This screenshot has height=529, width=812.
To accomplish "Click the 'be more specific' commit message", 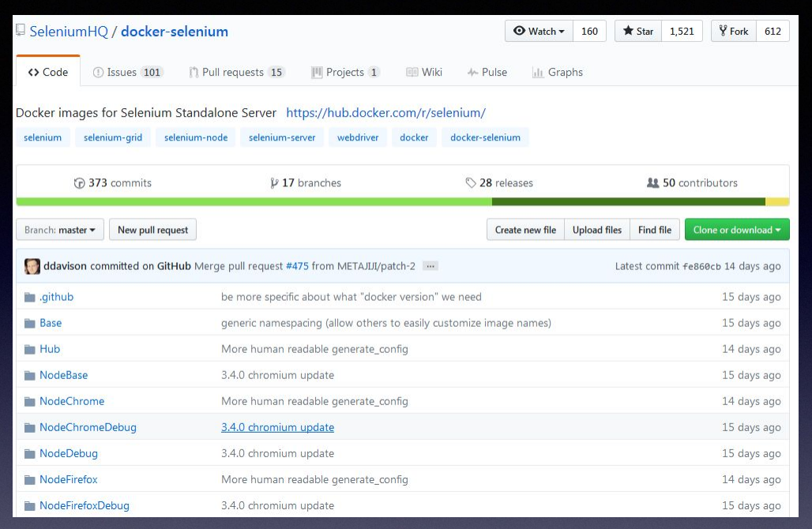I will point(351,297).
